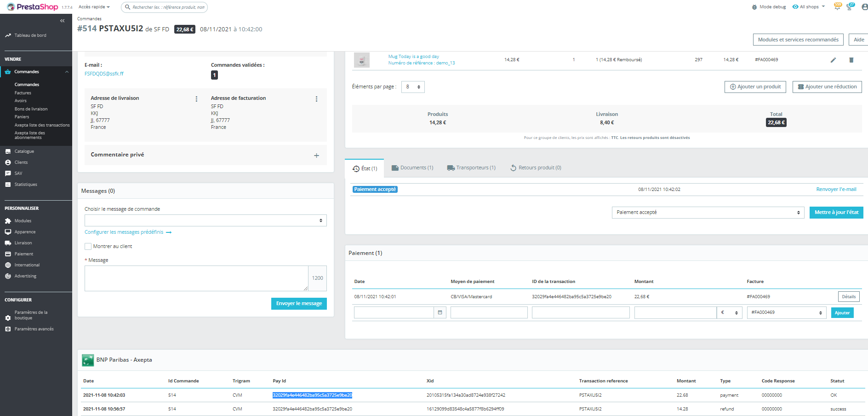The image size is (868, 416).
Task: Collapse the sidebar with double-chevron icon
Action: point(63,21)
